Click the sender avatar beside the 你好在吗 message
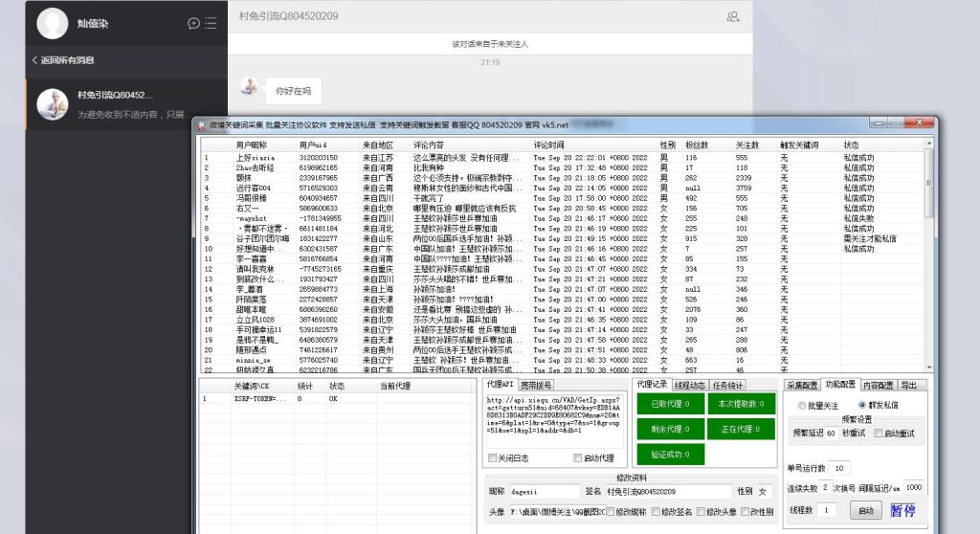The height and width of the screenshot is (534, 980). coord(250,87)
